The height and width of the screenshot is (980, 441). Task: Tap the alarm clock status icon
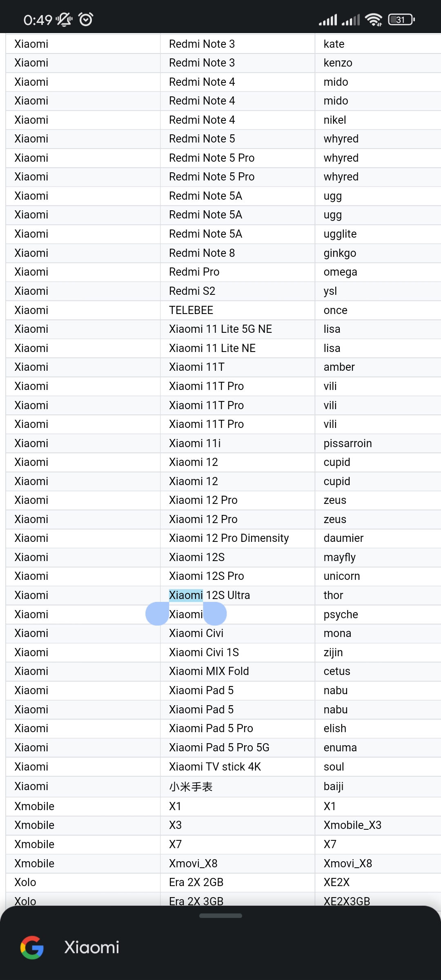tap(86, 19)
